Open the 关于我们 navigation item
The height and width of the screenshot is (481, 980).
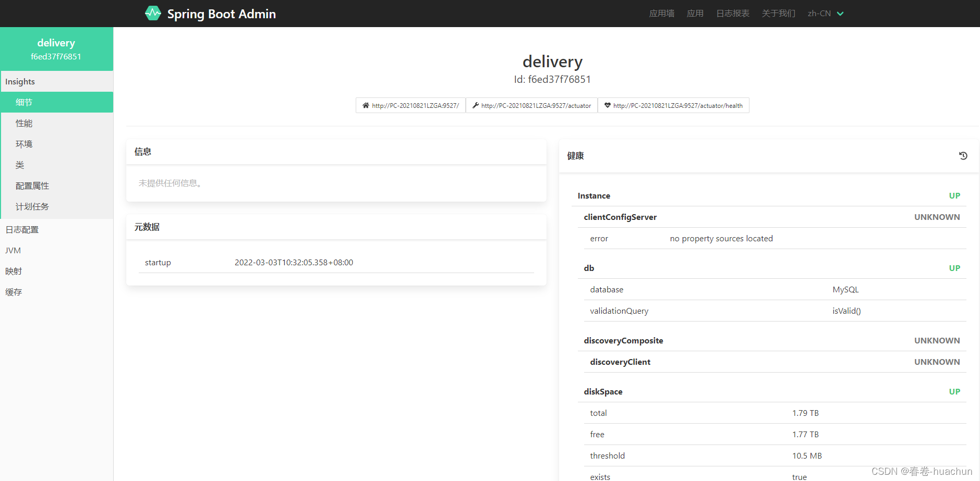[x=778, y=14]
